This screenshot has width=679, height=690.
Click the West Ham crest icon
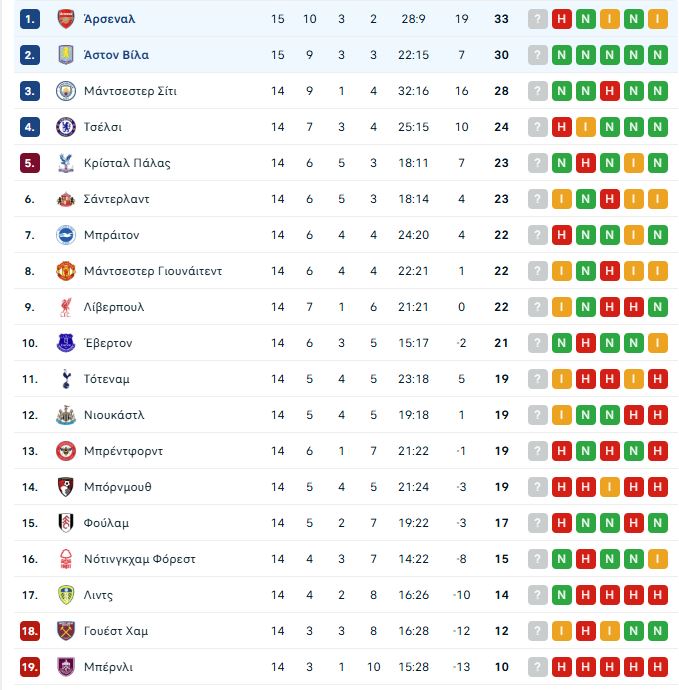66,631
